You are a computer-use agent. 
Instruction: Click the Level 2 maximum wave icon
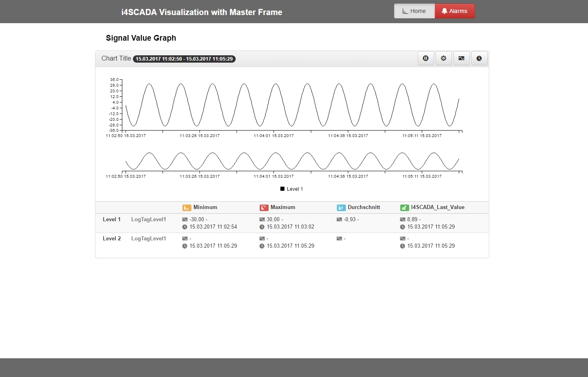(262, 239)
